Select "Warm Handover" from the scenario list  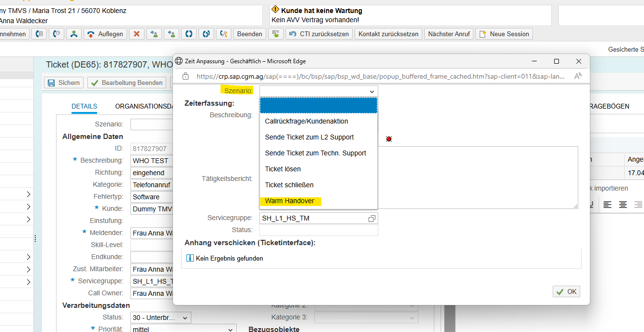289,201
